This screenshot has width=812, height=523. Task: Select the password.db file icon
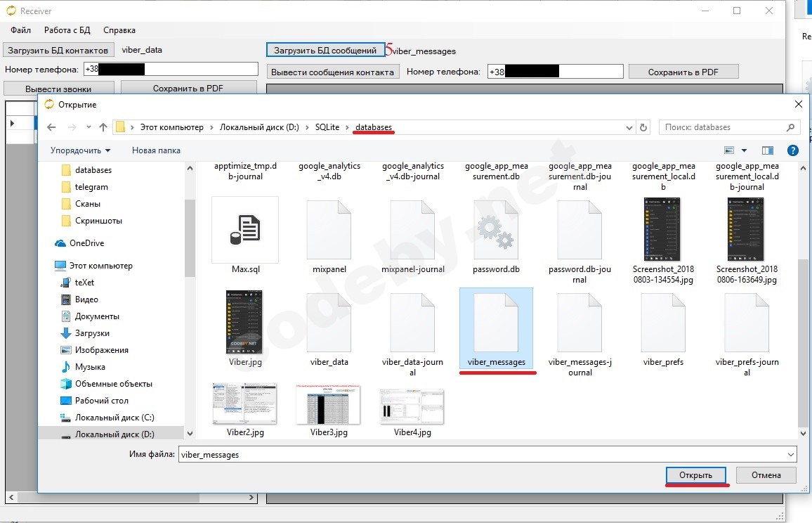pos(496,230)
